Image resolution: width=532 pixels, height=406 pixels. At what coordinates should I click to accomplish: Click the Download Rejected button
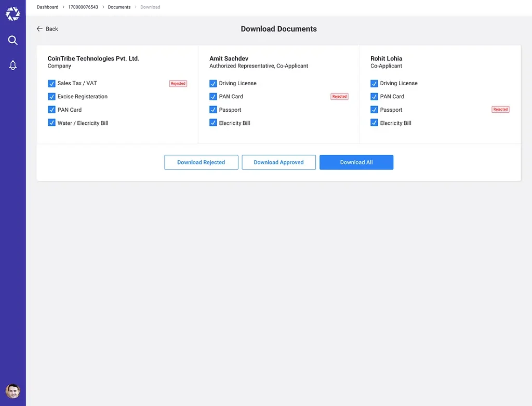click(x=201, y=162)
